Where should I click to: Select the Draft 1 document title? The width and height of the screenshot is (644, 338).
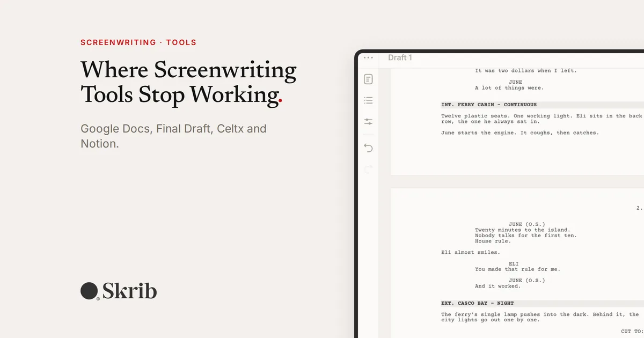click(x=400, y=57)
